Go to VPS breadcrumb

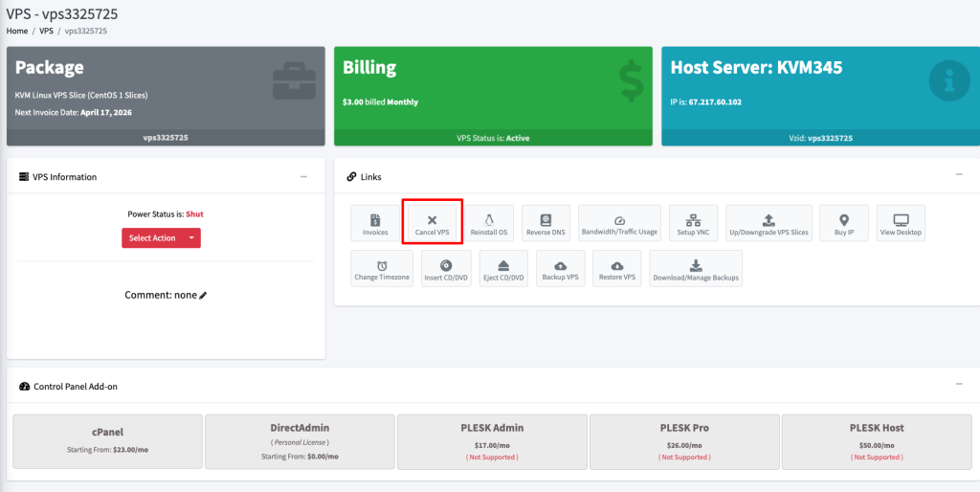[x=46, y=31]
